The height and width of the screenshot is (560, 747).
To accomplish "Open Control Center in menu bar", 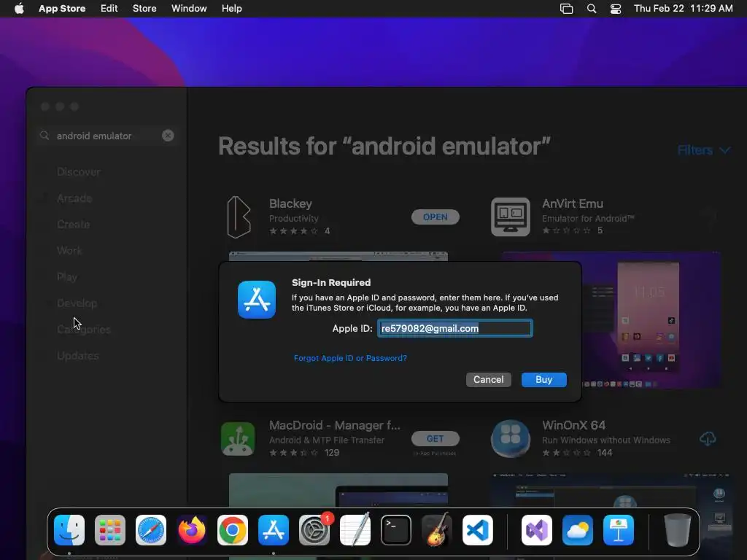I will 616,9.
